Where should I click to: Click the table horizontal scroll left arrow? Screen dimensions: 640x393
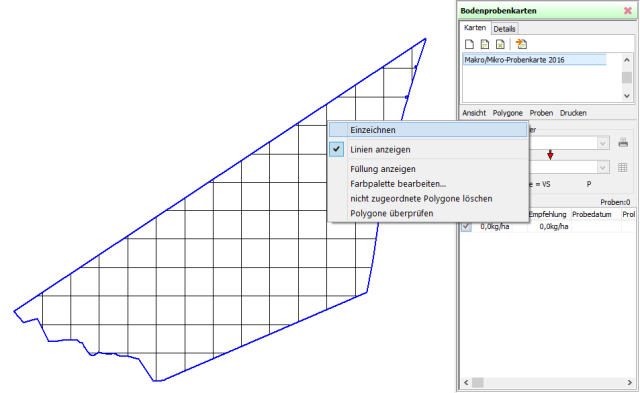[x=466, y=382]
